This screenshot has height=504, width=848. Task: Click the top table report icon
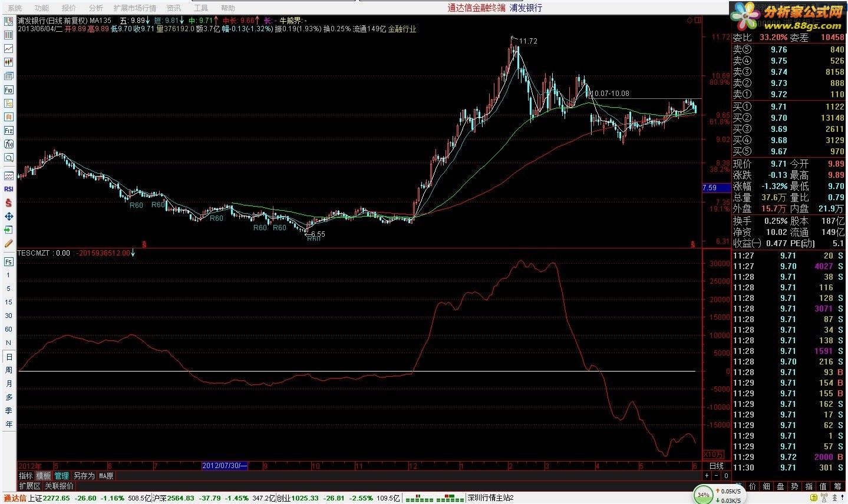(9, 22)
